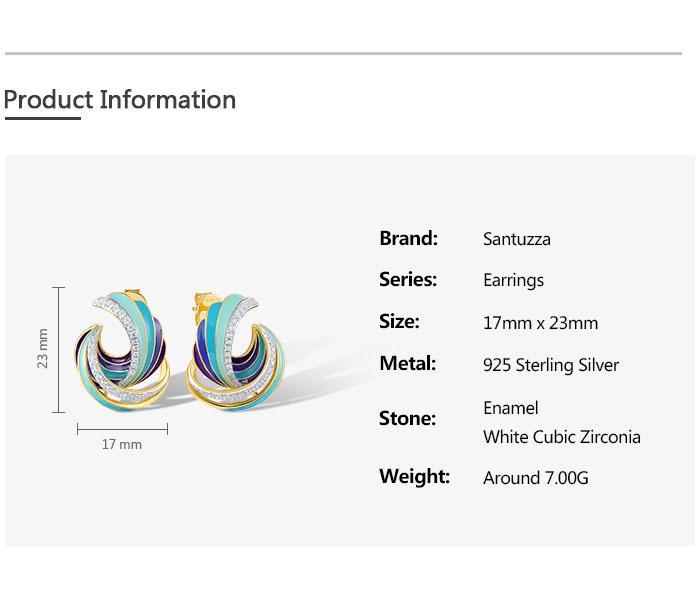Click the Series label

408,280
